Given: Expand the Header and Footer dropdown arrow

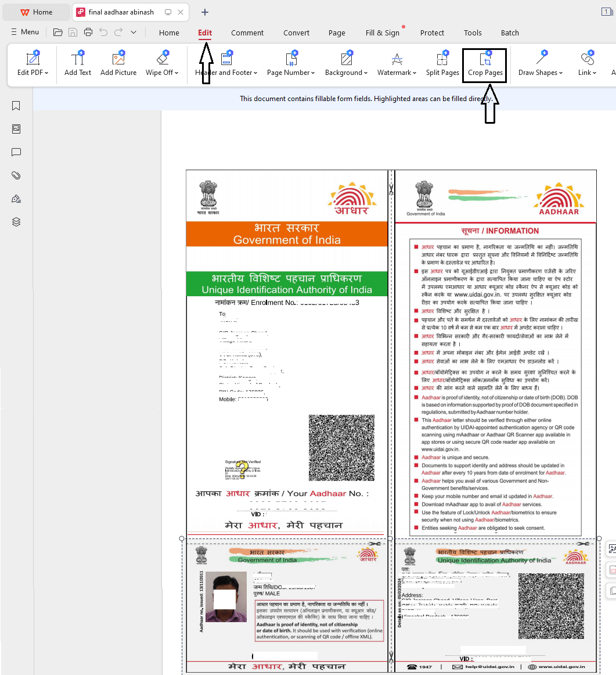Looking at the screenshot, I should point(255,73).
